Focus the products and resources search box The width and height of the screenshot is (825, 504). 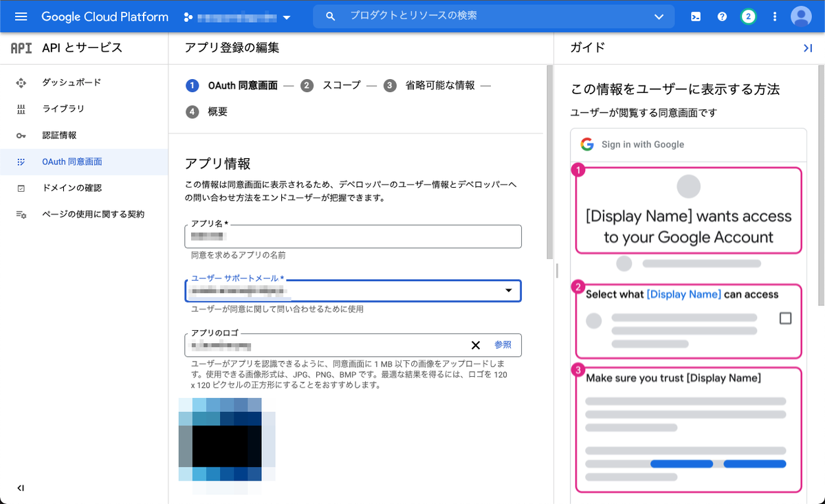[493, 16]
